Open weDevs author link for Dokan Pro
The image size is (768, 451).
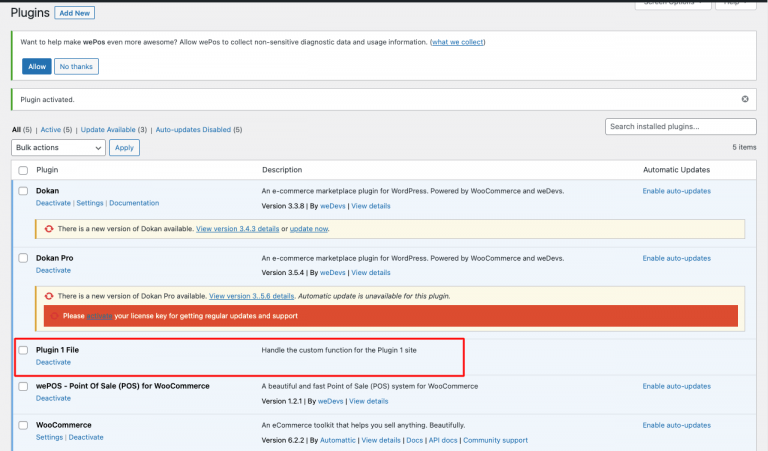pyautogui.click(x=333, y=273)
